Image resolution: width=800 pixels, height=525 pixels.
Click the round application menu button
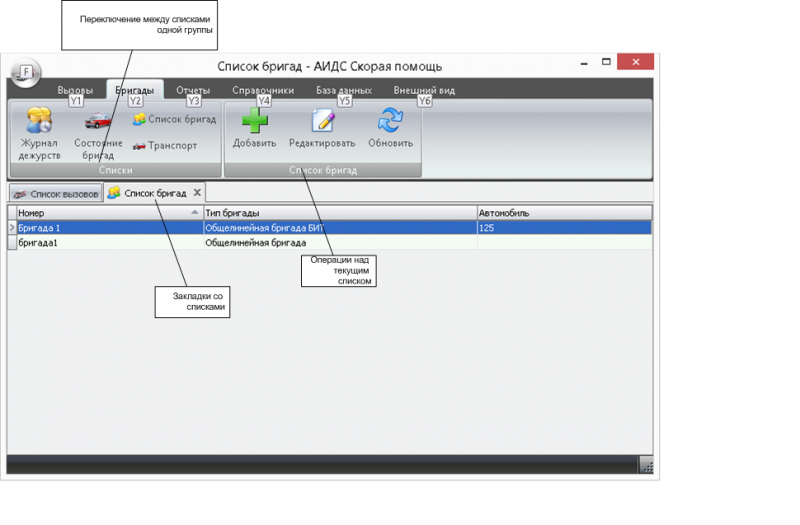click(26, 72)
